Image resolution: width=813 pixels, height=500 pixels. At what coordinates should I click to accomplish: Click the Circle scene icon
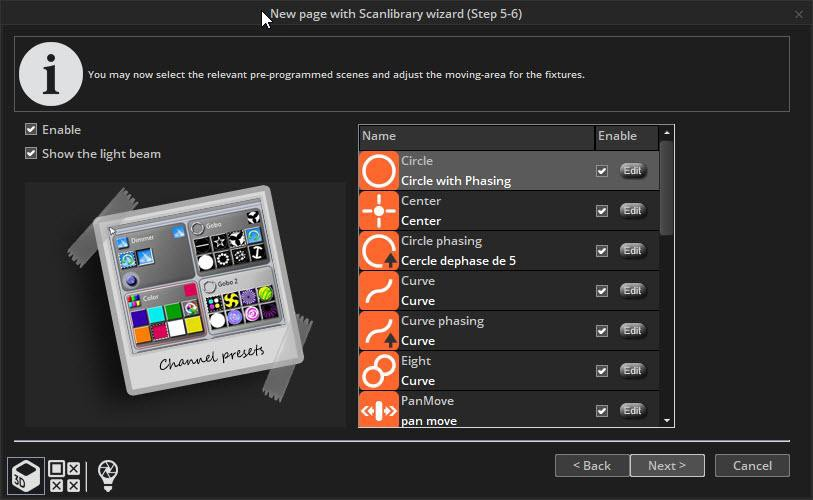[379, 171]
